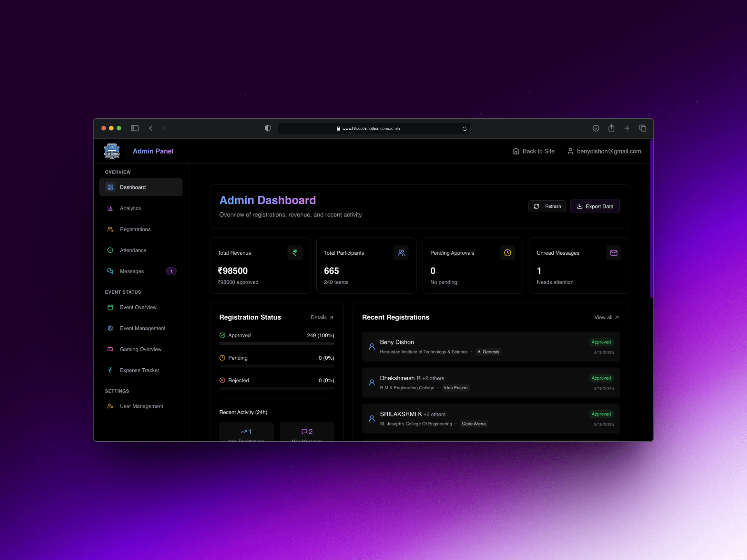Go forward in browser history
Viewport: 747px width, 560px height.
[163, 128]
